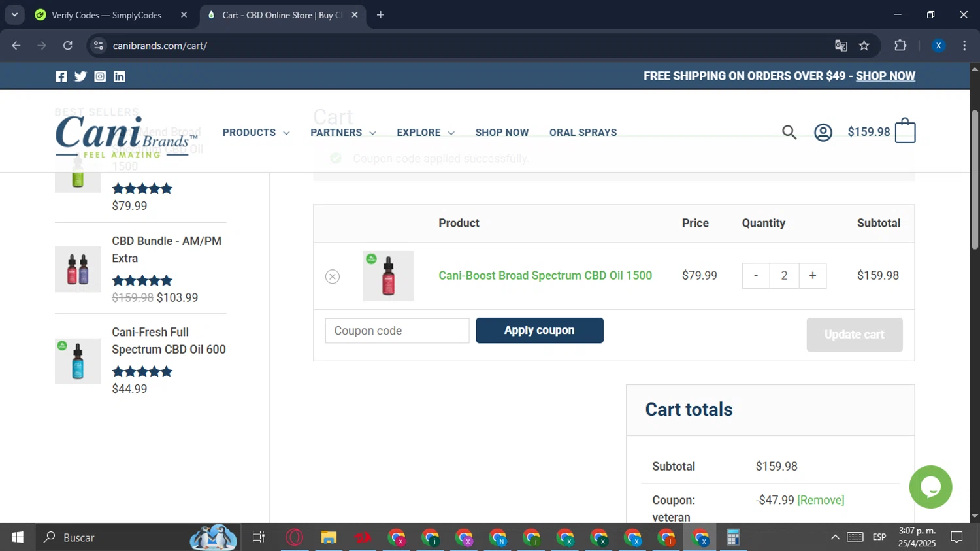Close the Cart CBD Online Store tab
The height and width of the screenshot is (551, 980).
pyautogui.click(x=355, y=15)
